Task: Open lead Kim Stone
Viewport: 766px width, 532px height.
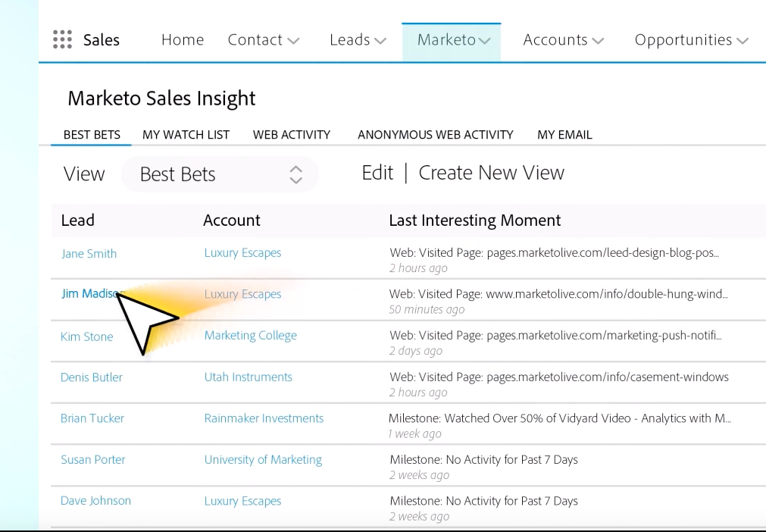Action: coord(86,337)
